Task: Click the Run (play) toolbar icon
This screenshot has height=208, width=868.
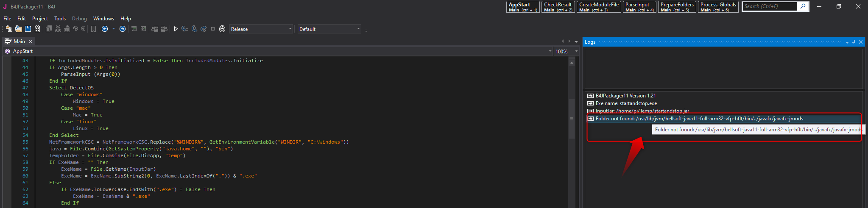Action: coord(176,29)
